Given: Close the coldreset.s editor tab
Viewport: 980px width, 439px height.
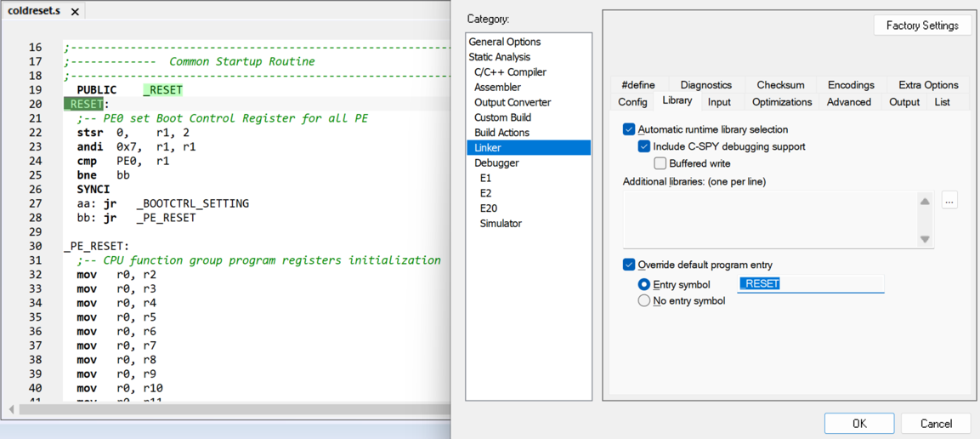Looking at the screenshot, I should (75, 12).
